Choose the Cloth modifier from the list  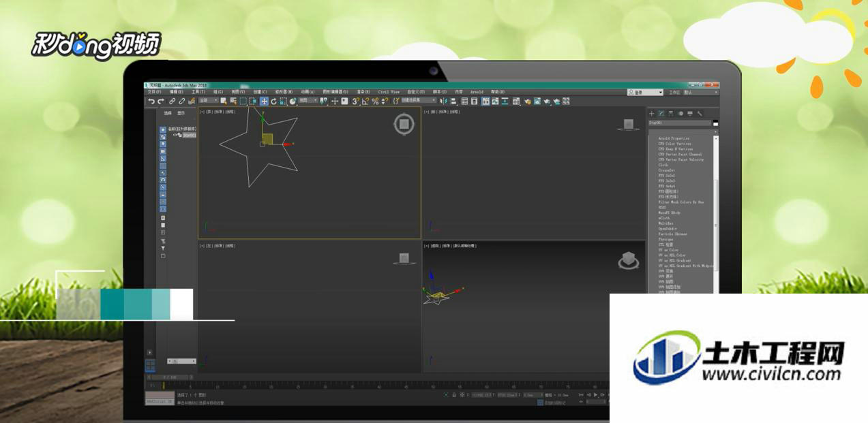pos(663,165)
